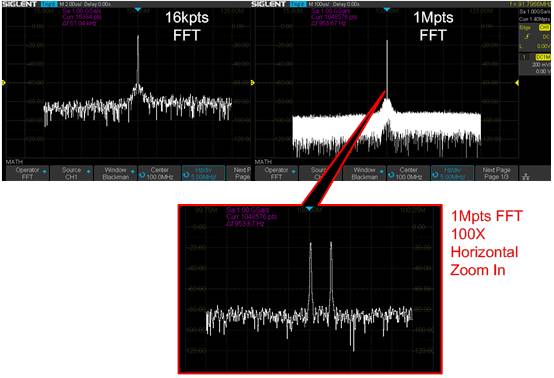Viewport: 554px width, 378px height.
Task: Click the yellow trigger level arrow in 1Mpts screen
Action: (x=517, y=83)
